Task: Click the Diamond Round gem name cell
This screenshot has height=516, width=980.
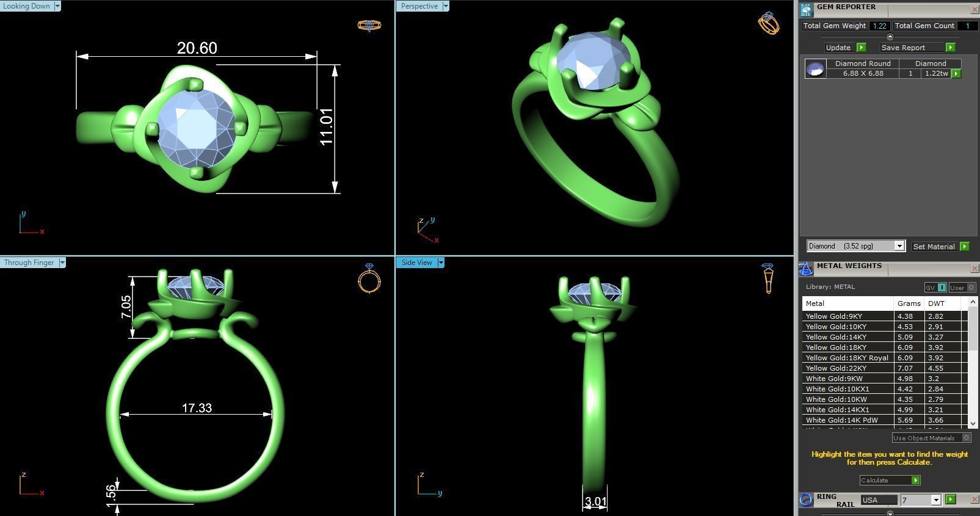Action: (863, 64)
